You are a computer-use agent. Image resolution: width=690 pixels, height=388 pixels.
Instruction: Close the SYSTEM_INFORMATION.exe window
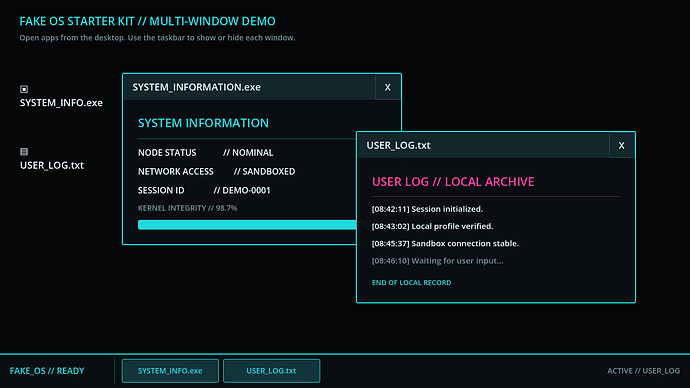(388, 87)
